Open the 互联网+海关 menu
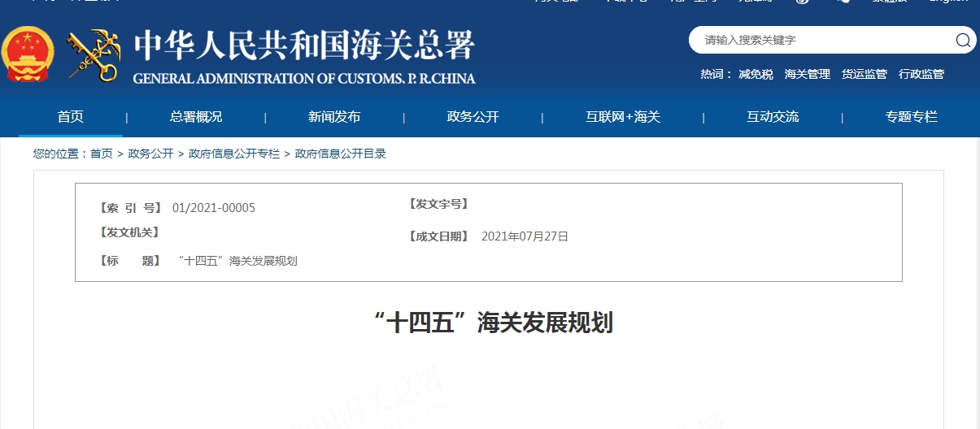Screen dimensions: 980x429 click(623, 117)
